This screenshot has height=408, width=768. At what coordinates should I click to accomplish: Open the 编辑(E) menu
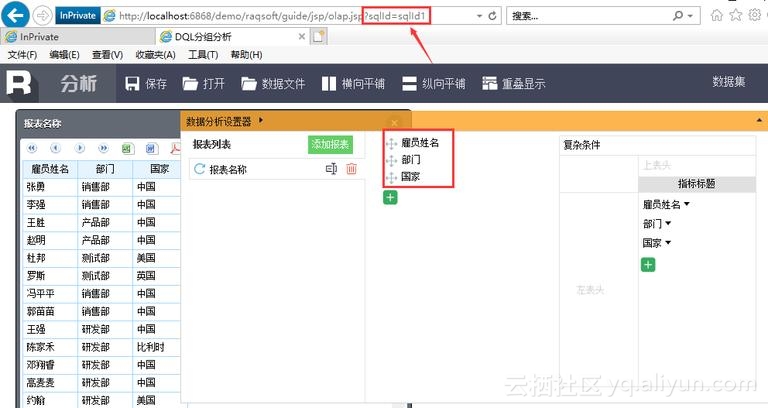pyautogui.click(x=64, y=55)
